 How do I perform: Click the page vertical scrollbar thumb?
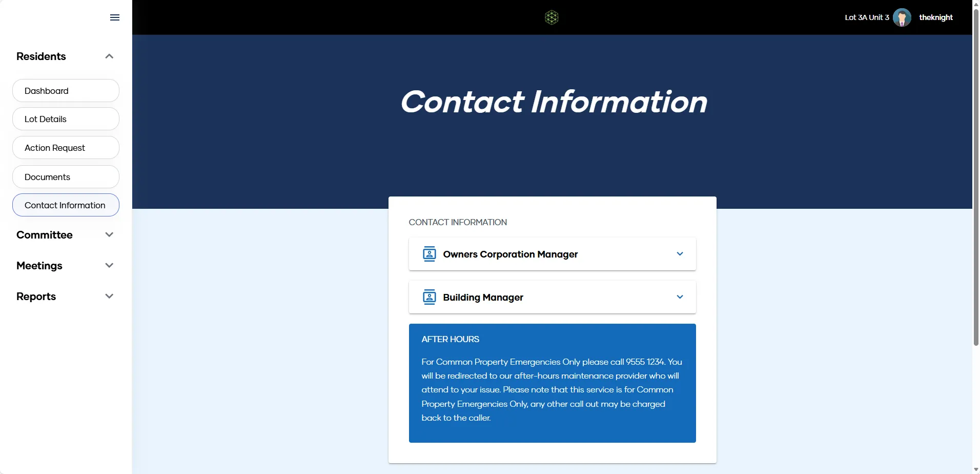pyautogui.click(x=976, y=177)
